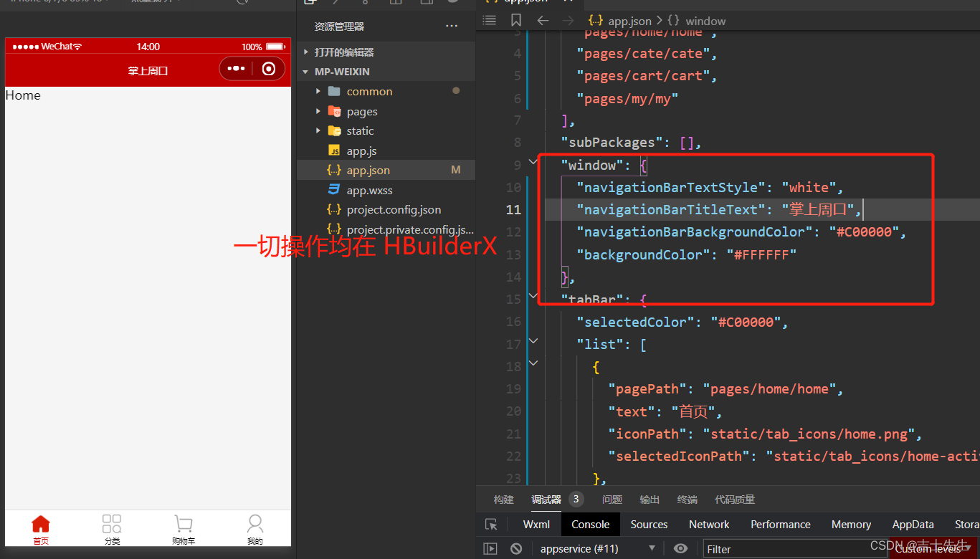Fold the "window" object at line 9
Viewport: 980px width, 559px height.
pos(533,163)
